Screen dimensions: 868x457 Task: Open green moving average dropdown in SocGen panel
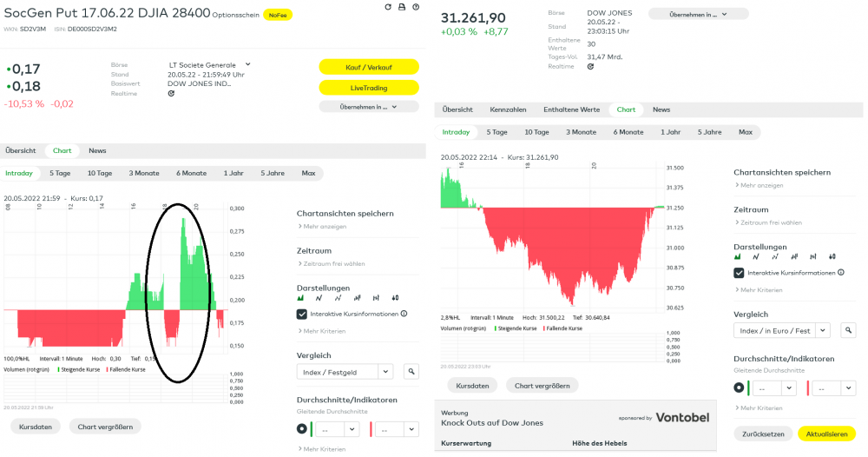tap(338, 429)
